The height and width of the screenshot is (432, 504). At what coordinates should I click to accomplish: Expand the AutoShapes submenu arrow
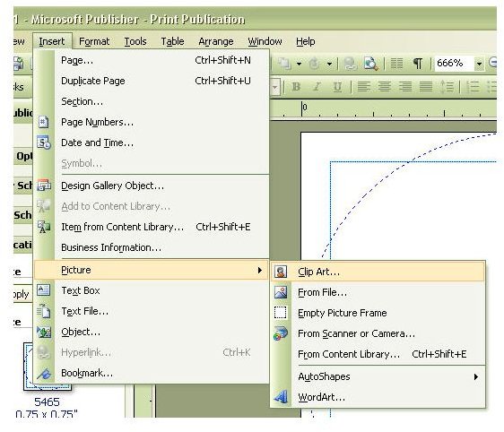[x=476, y=376]
